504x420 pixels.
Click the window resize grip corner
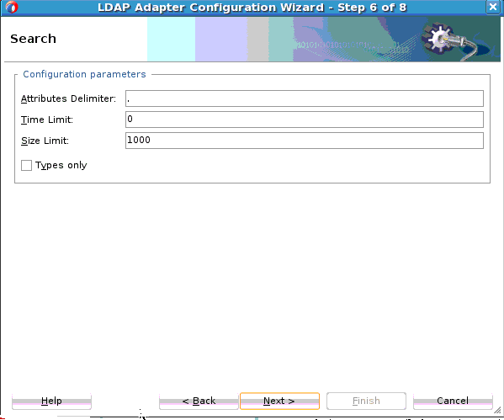coord(497,410)
